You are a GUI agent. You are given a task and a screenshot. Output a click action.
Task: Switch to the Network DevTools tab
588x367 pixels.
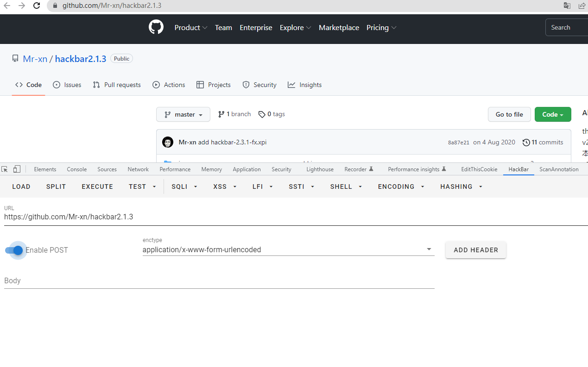[138, 169]
